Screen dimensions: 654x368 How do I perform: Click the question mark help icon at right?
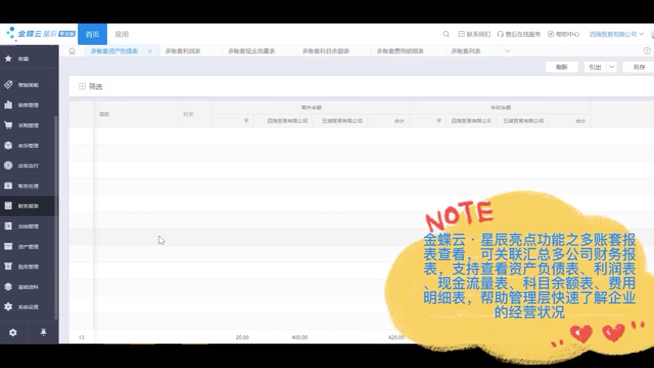pyautogui.click(x=647, y=50)
